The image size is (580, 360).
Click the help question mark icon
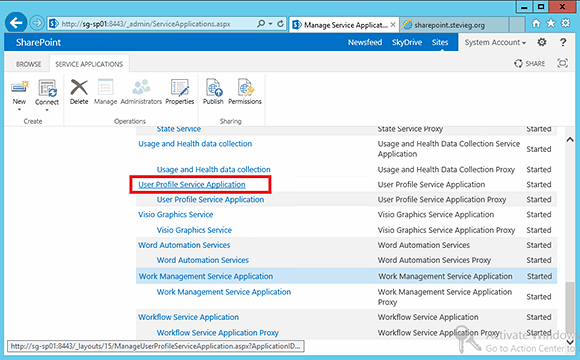click(563, 42)
